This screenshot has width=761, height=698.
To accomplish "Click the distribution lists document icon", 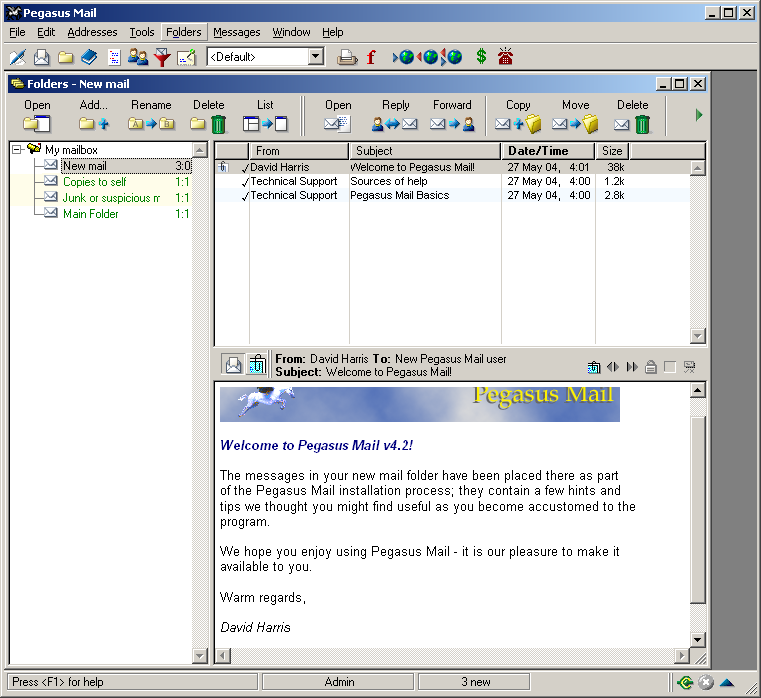I will point(114,57).
